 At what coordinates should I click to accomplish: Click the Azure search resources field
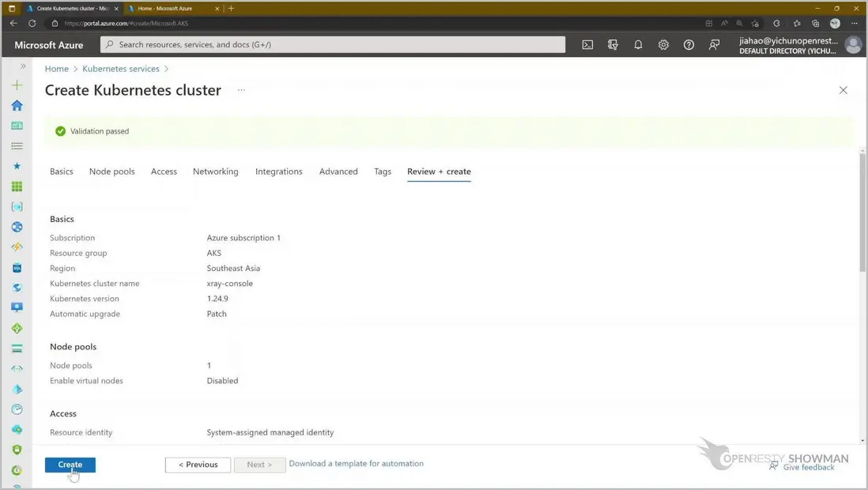(x=333, y=45)
